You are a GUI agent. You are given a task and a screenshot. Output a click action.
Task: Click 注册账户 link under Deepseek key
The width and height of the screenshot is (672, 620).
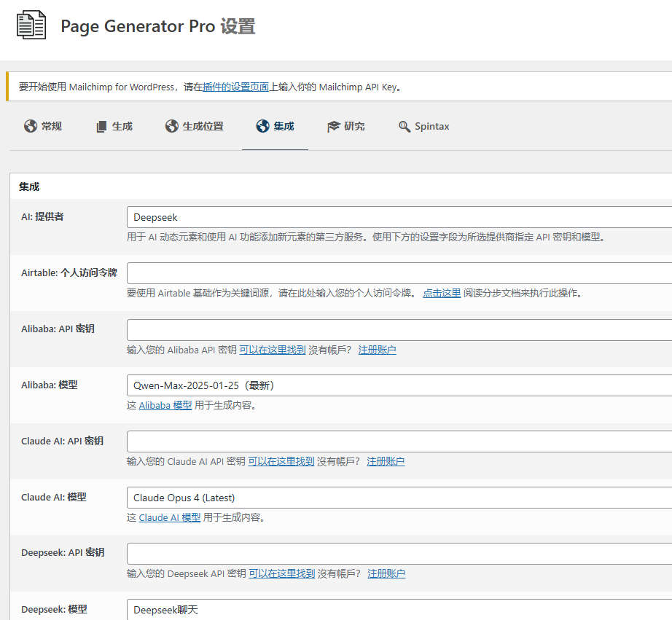[x=386, y=573]
